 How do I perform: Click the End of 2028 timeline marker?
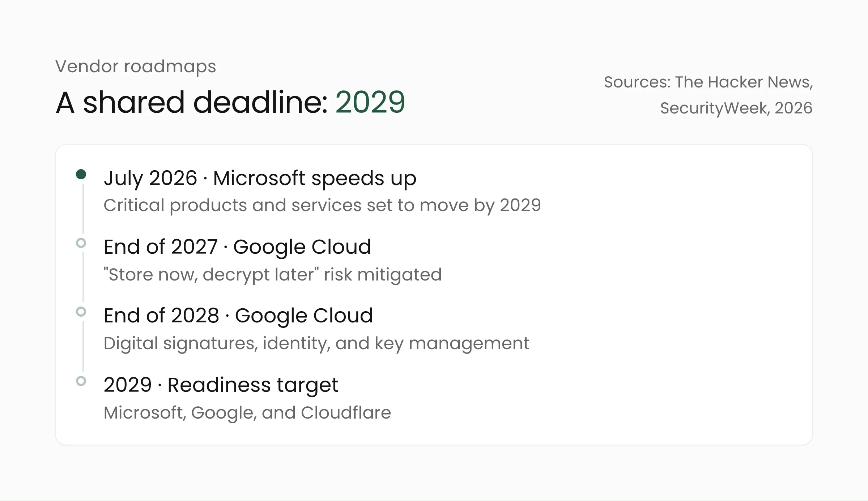click(81, 312)
